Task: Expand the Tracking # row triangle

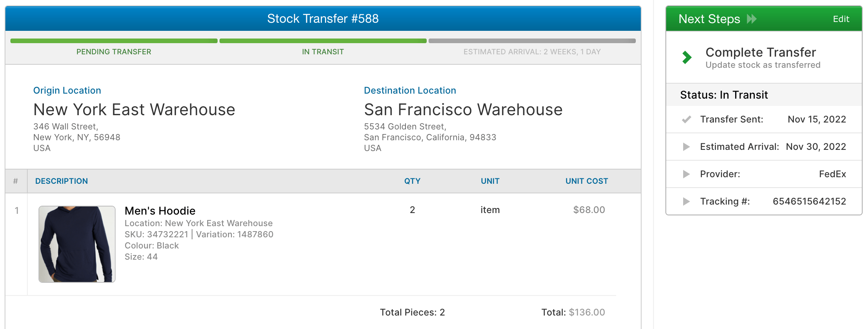Action: pyautogui.click(x=686, y=201)
